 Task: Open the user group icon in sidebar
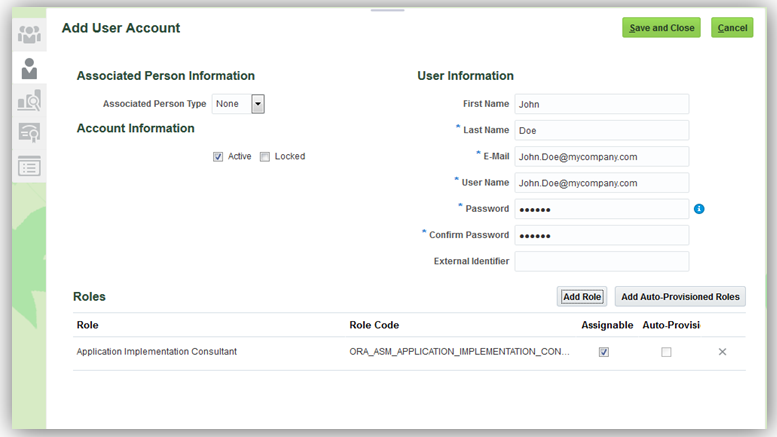point(29,35)
